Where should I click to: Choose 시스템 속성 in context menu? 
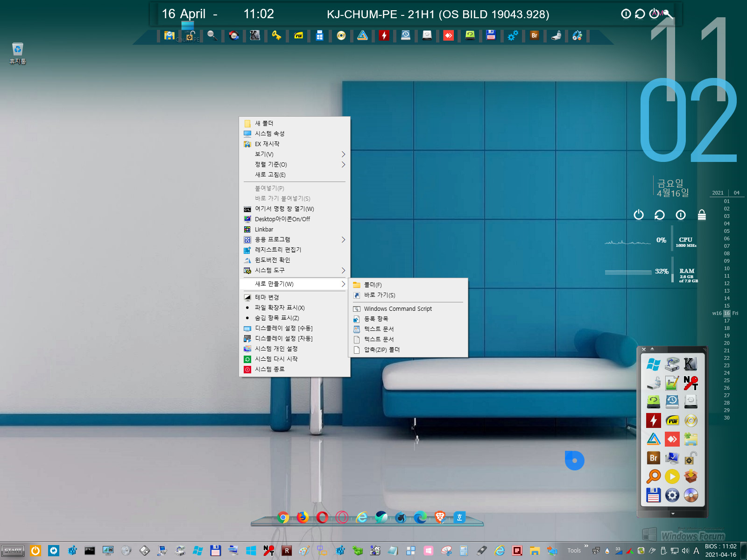pyautogui.click(x=295, y=133)
